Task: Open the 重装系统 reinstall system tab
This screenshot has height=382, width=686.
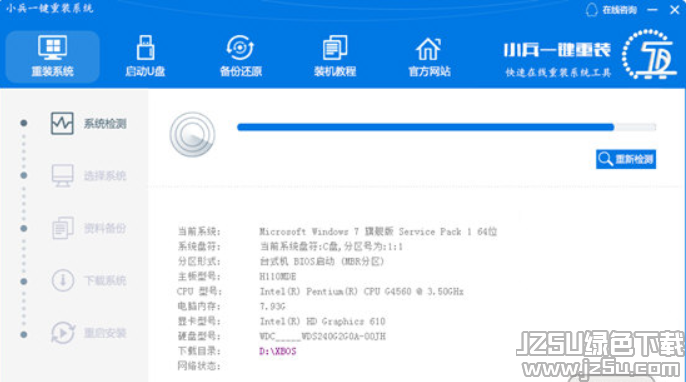Action: tap(52, 56)
